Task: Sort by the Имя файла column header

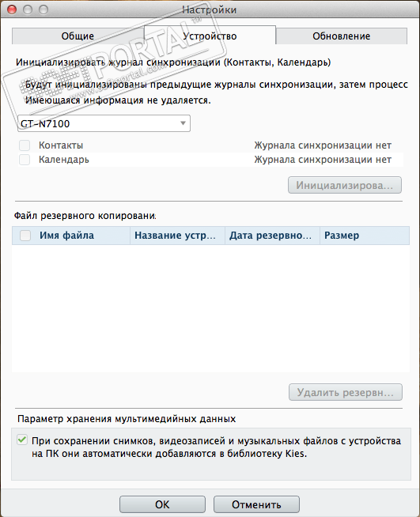Action: click(x=66, y=236)
